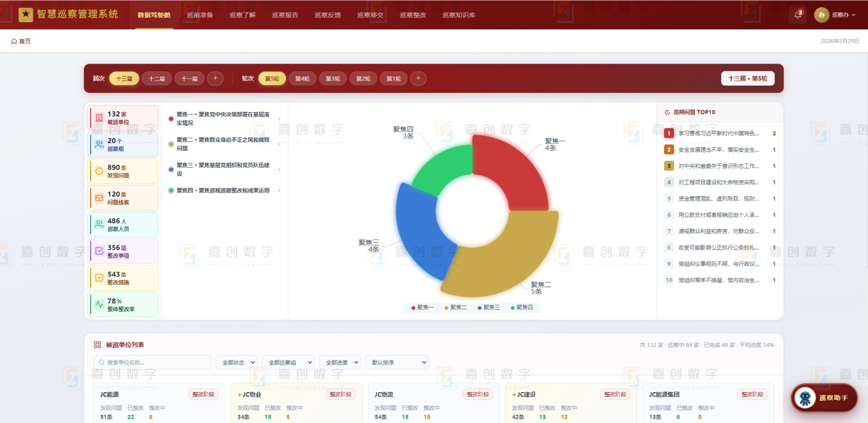
Task: Click the 高频问题 TOP10 clock icon
Action: coord(667,112)
